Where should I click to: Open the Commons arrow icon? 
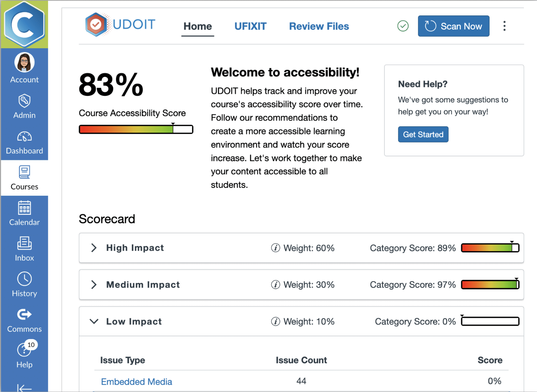[x=24, y=314]
